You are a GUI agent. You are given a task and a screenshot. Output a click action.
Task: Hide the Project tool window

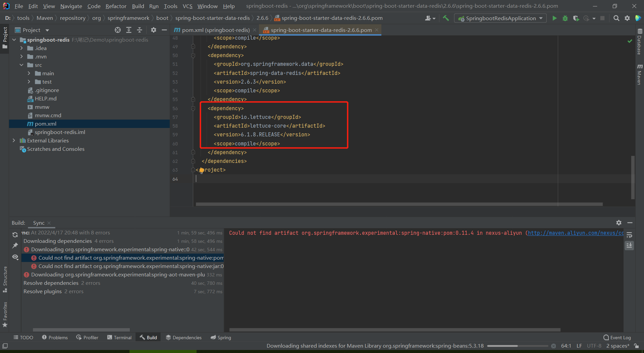point(164,30)
